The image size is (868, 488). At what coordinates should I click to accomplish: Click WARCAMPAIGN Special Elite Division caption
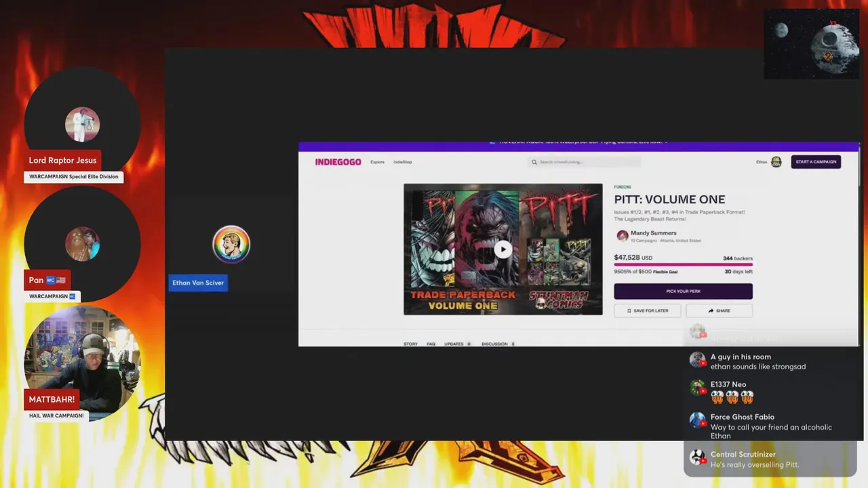coord(73,177)
